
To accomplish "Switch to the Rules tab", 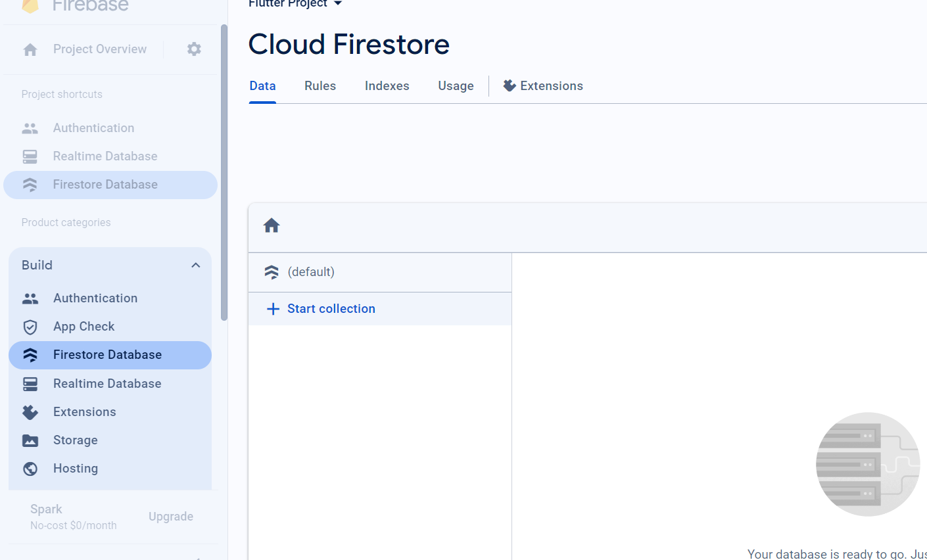I will pyautogui.click(x=320, y=86).
